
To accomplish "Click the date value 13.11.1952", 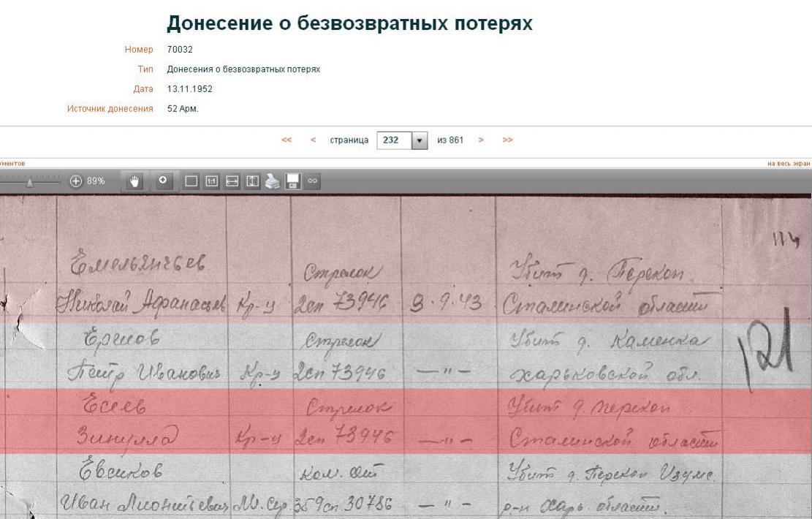I will pos(189,89).
